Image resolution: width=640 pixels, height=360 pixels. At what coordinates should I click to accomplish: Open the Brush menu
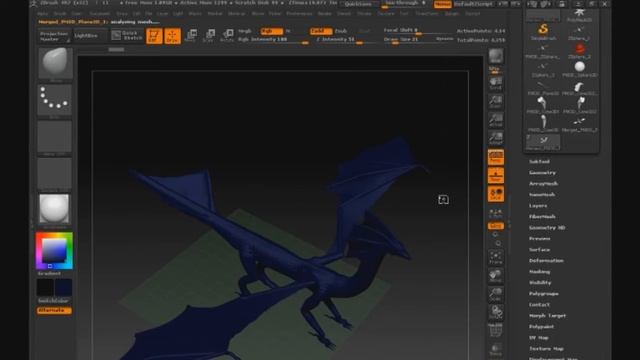pos(60,13)
